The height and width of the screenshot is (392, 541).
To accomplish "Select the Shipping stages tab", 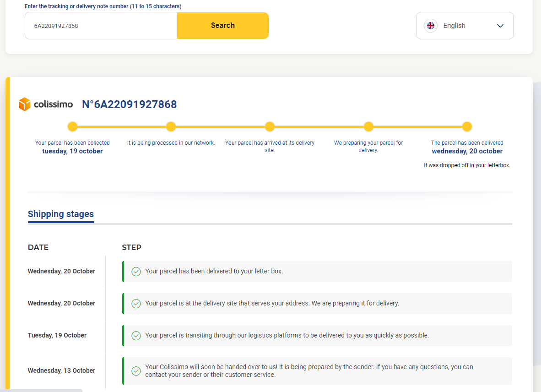I will pos(61,214).
